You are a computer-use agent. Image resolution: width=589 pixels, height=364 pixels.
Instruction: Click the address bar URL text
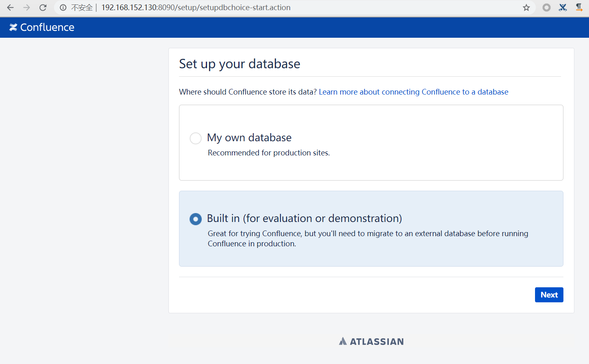[x=196, y=8]
